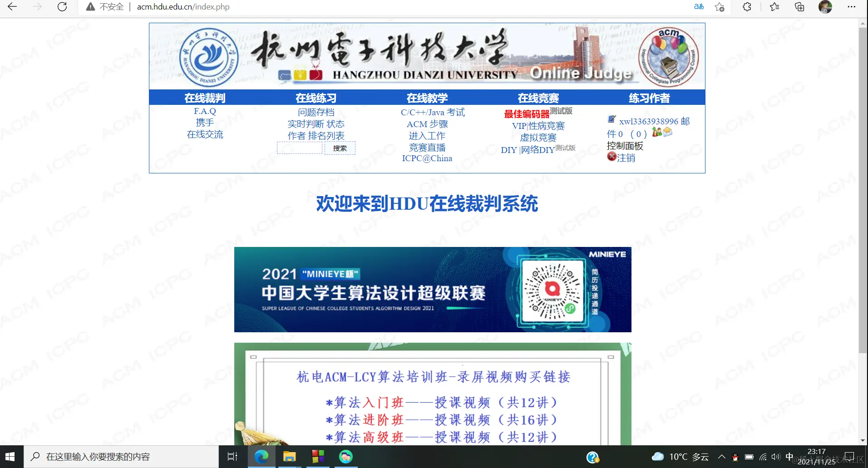868x468 pixels.
Task: Open the VIP|性病竞赛 contests link
Action: [x=538, y=126]
